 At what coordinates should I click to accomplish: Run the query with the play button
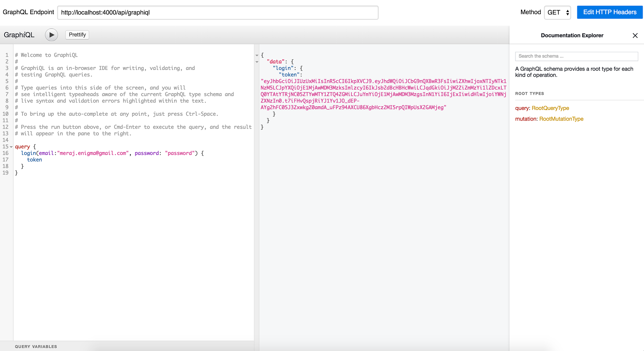52,35
